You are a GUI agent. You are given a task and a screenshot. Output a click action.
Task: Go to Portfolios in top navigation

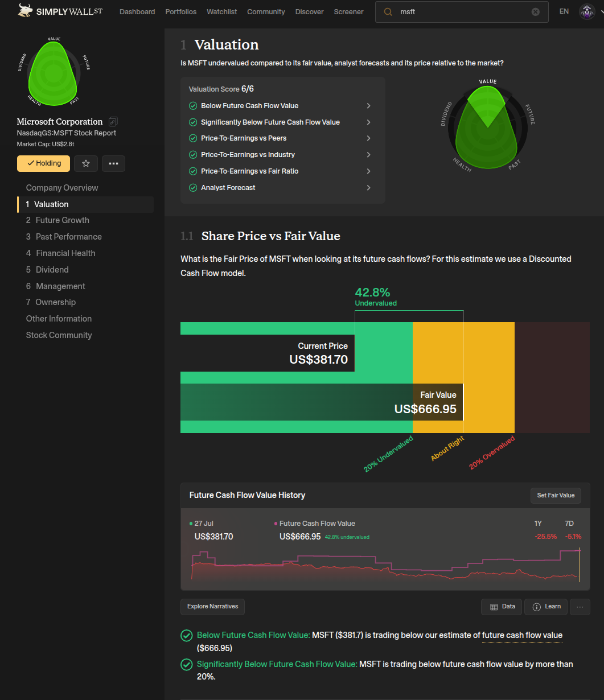(181, 12)
